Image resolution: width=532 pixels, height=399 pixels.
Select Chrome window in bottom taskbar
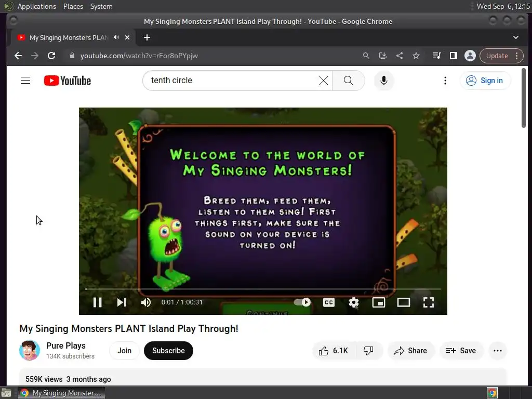point(61,393)
